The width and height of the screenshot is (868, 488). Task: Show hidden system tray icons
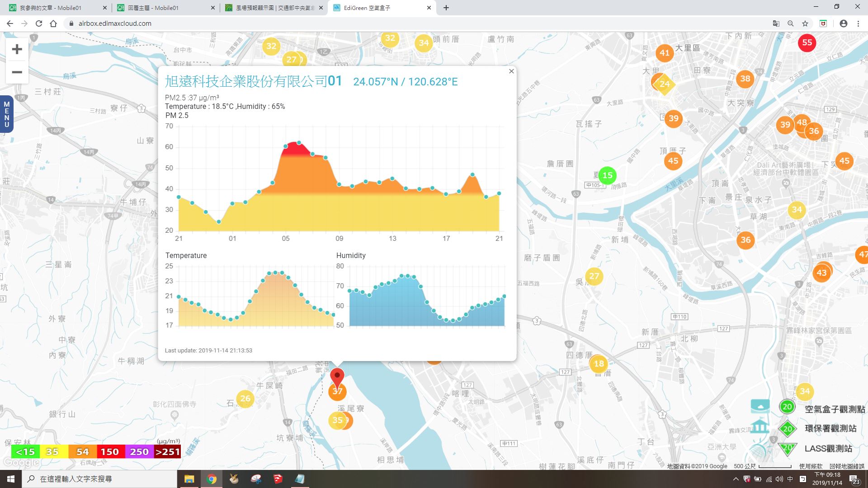pos(736,479)
